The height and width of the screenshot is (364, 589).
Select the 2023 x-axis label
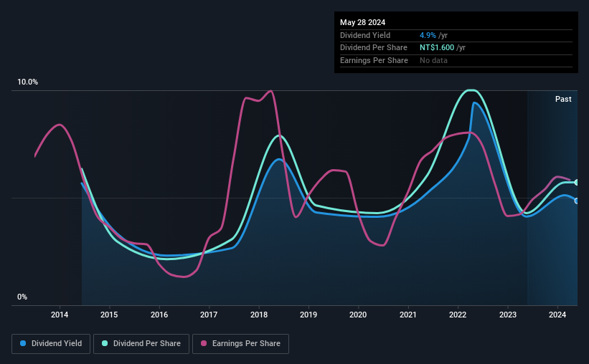(x=508, y=315)
